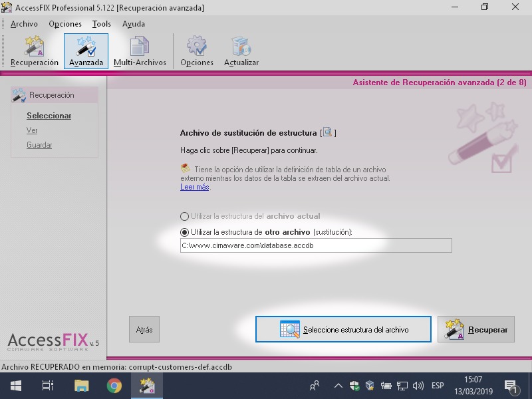
Task: Click Seleccione estructura del archivo button
Action: pos(343,329)
